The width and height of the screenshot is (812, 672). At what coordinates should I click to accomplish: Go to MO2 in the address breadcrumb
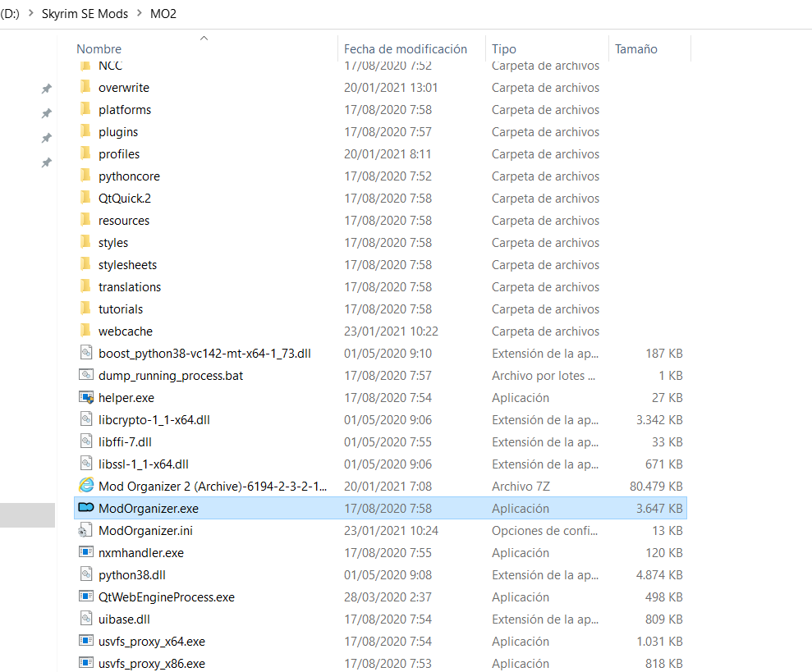(x=163, y=13)
